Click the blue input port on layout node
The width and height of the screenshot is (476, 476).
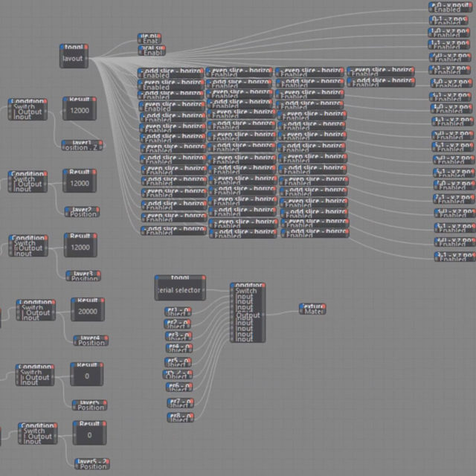[63, 46]
